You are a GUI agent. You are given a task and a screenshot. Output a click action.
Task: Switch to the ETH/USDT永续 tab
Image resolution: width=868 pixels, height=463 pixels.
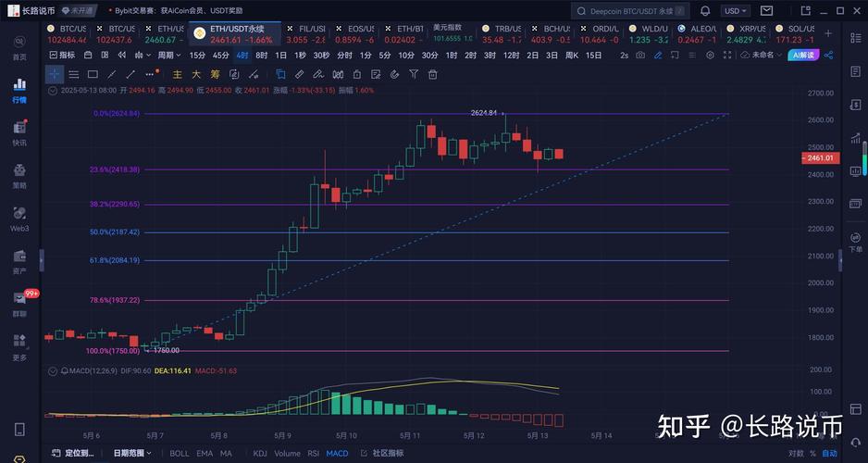pos(235,33)
